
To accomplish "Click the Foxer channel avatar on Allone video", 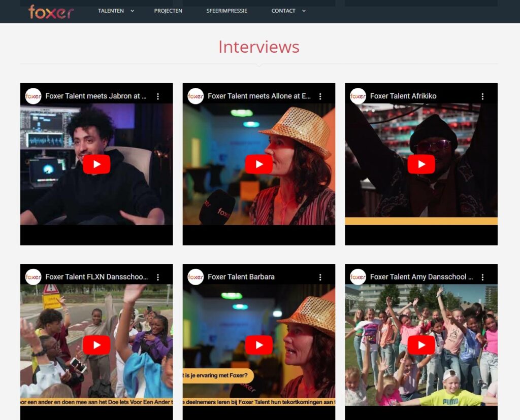I will [196, 96].
